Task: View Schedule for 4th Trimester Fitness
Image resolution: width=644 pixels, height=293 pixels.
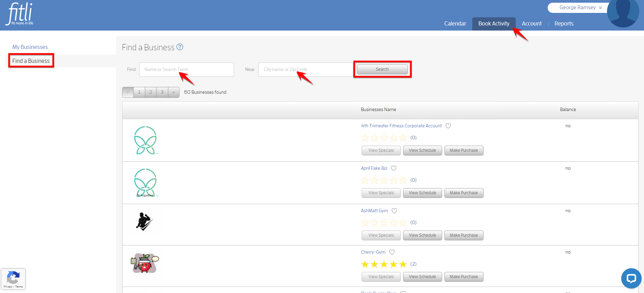Action: coord(422,150)
